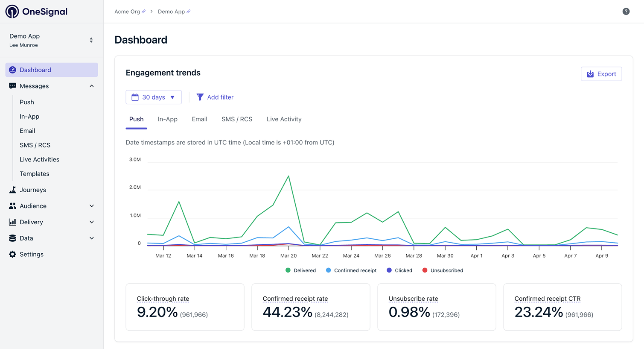The image size is (644, 349).
Task: Click the Delivery bar chart icon
Action: coord(12,222)
